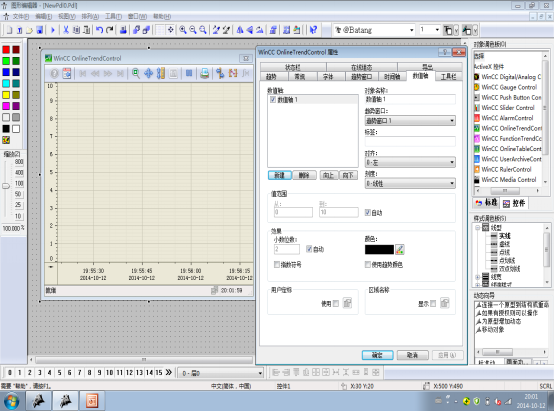Viewport: 554px width, 411px height.
Task: Click the Open file toolbar icon
Action: point(29,30)
